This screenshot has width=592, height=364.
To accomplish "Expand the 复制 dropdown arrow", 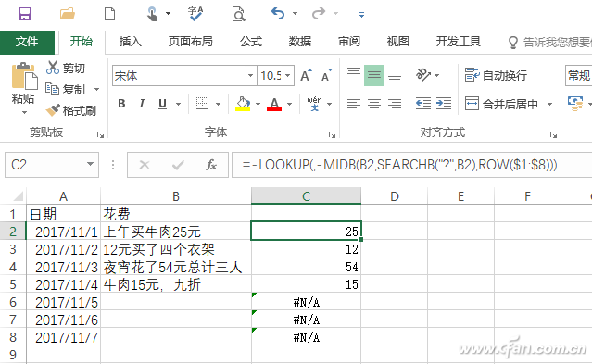I will point(96,90).
